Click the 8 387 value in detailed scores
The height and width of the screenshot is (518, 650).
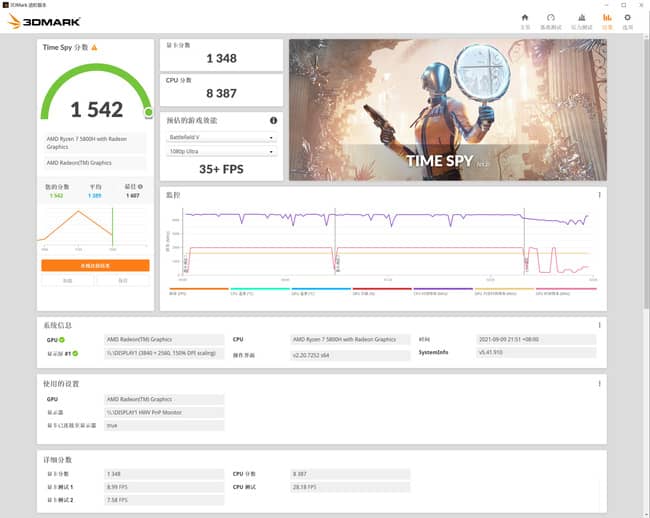point(350,474)
